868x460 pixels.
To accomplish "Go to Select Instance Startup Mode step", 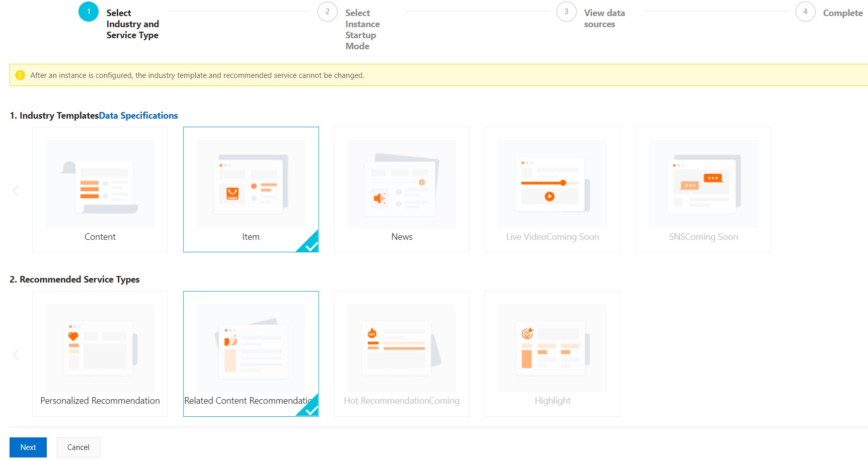I will tap(363, 30).
